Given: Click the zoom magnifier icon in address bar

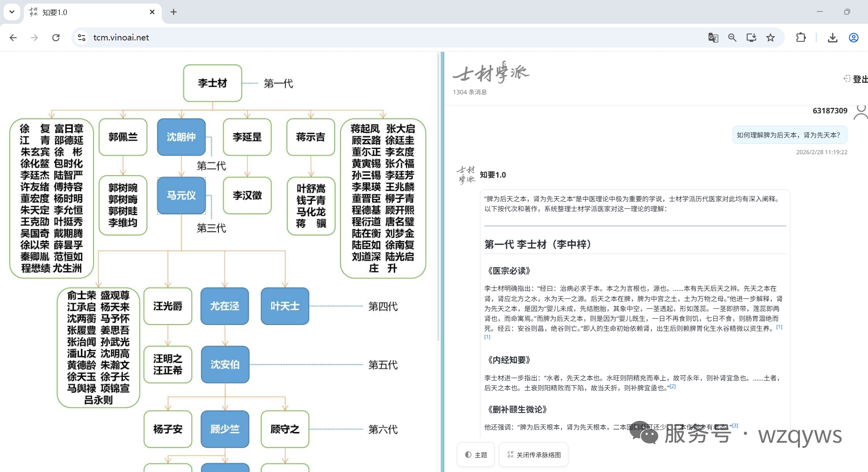Looking at the screenshot, I should 732,38.
